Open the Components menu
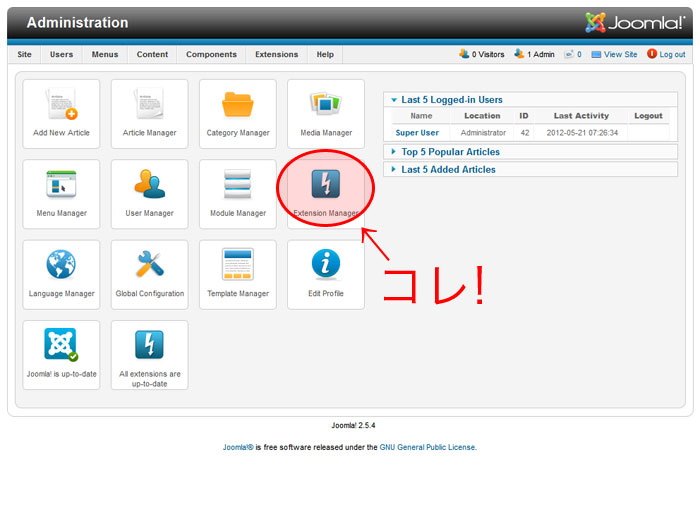Image resolution: width=700 pixels, height=512 pixels. (x=211, y=54)
